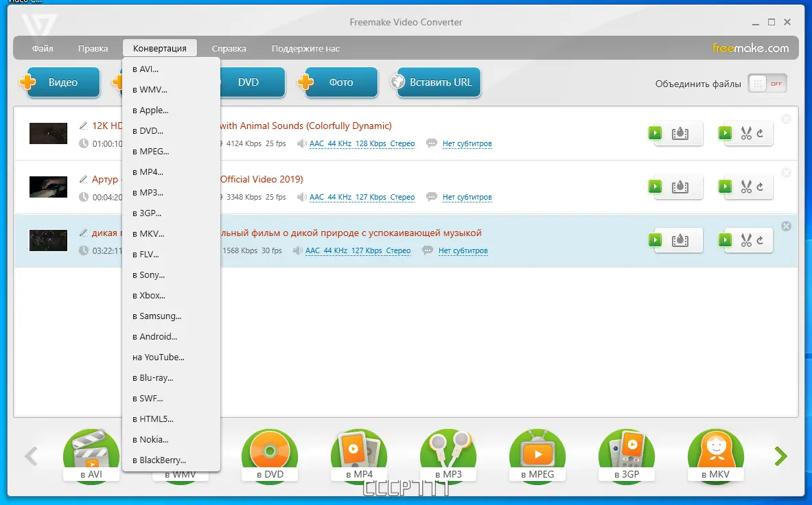Remove the highlighted third video with X
The height and width of the screenshot is (505, 812).
tap(786, 226)
